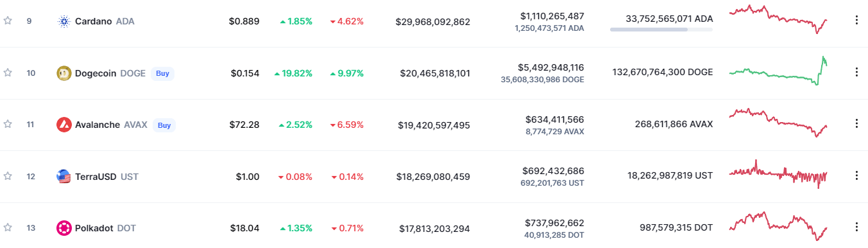Screen dimensions: 868x248
Task: Toggle the watchlist star for Dogecoin
Action: (x=8, y=73)
